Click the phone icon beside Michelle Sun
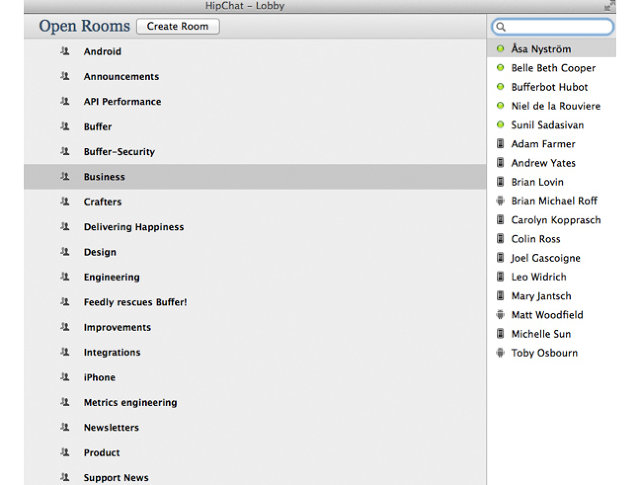Image resolution: width=640 pixels, height=485 pixels. (x=500, y=334)
